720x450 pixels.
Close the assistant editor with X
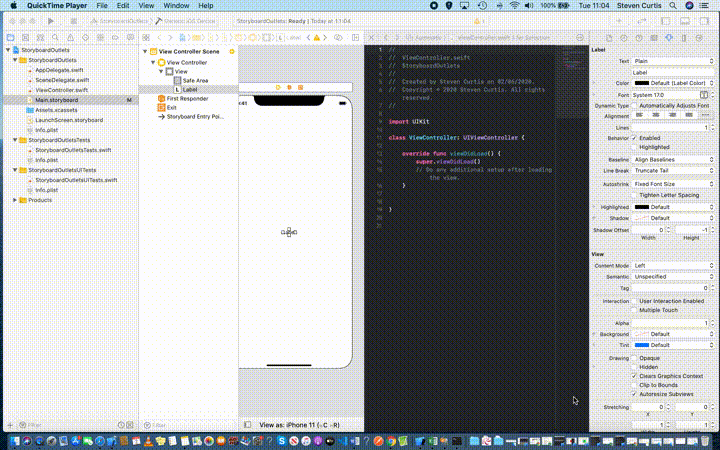pos(371,38)
